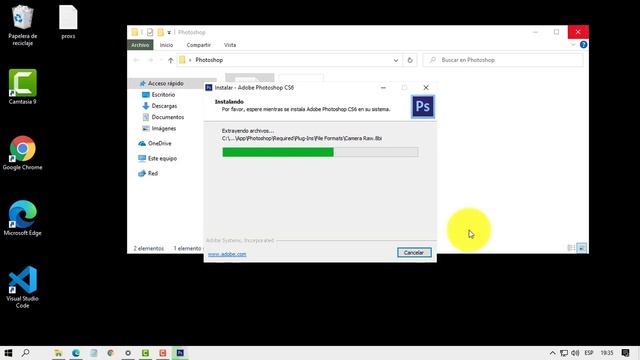Go back in Explorer navigation
This screenshot has height=360, width=640.
(136, 60)
